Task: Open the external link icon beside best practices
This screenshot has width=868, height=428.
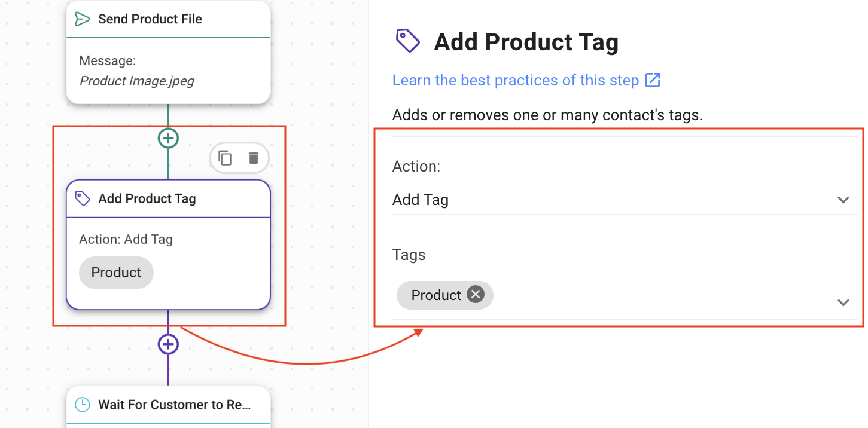Action: point(653,80)
